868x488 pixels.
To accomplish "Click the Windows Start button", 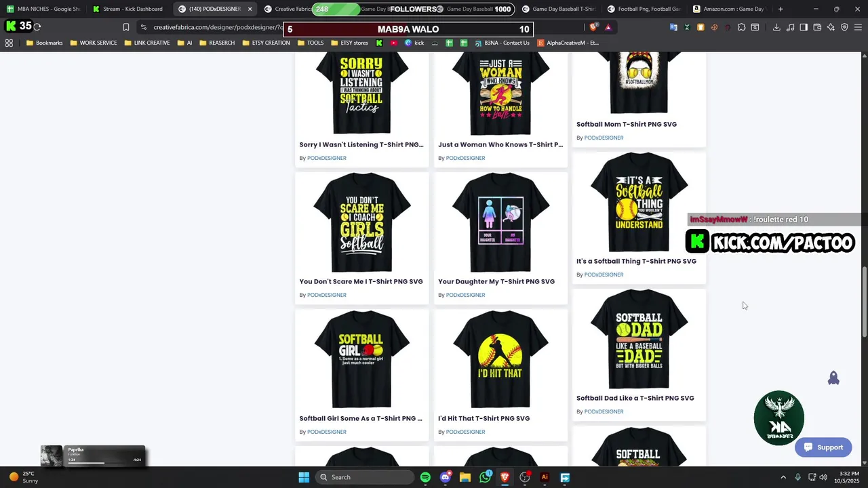I will point(304,477).
